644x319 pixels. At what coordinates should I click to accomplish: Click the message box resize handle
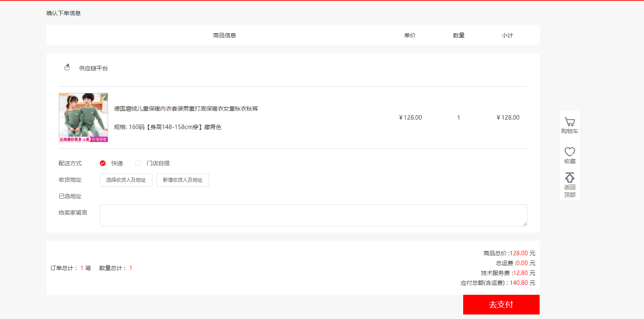524,224
